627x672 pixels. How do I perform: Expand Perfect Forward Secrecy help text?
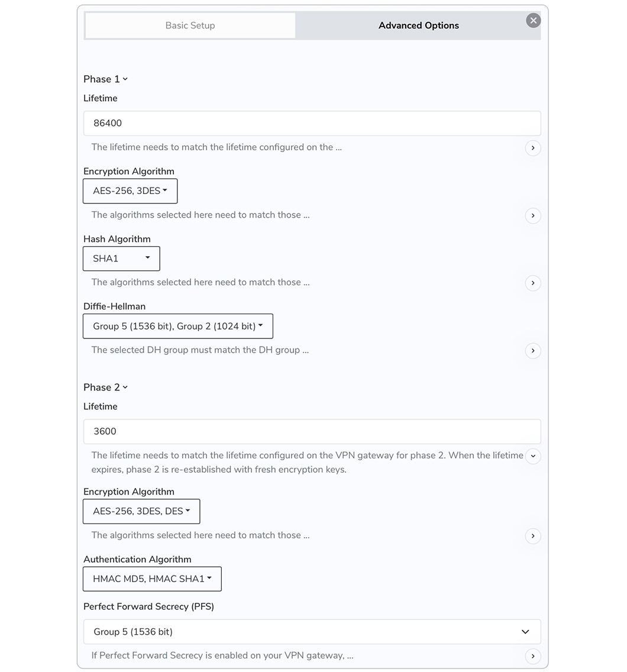tap(532, 656)
